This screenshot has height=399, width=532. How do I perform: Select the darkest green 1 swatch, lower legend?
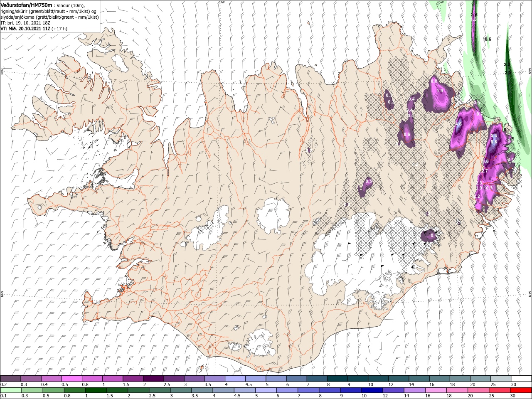96,390
